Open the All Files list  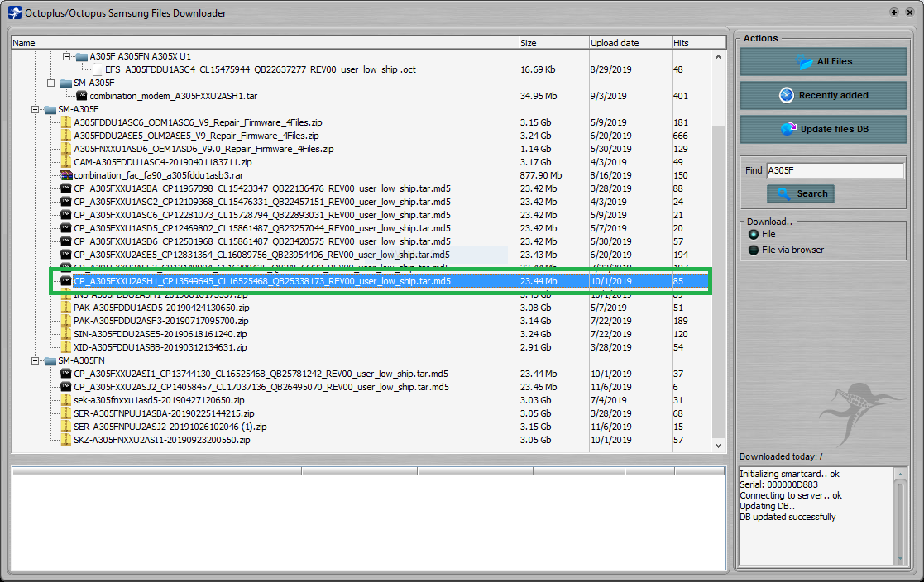pos(822,61)
